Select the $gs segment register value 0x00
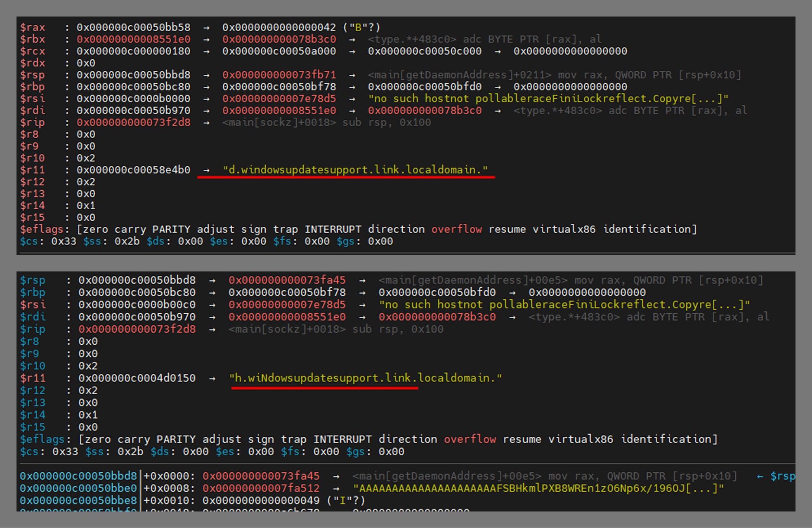812x528 pixels. click(380, 241)
